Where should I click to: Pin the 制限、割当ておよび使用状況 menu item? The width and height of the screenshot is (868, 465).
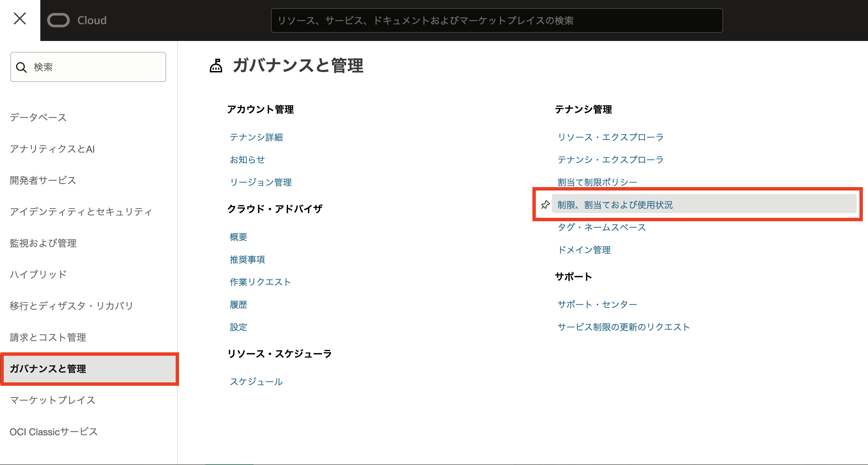tap(545, 205)
